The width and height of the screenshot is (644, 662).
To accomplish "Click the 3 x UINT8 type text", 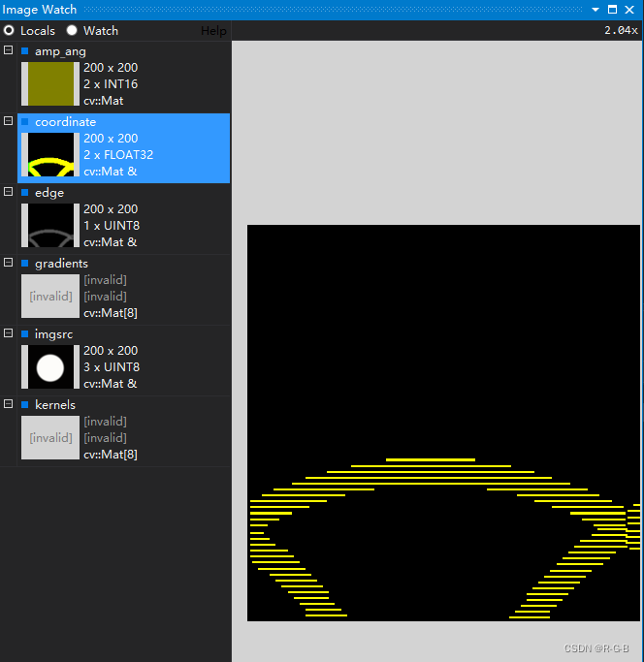I will (x=112, y=367).
